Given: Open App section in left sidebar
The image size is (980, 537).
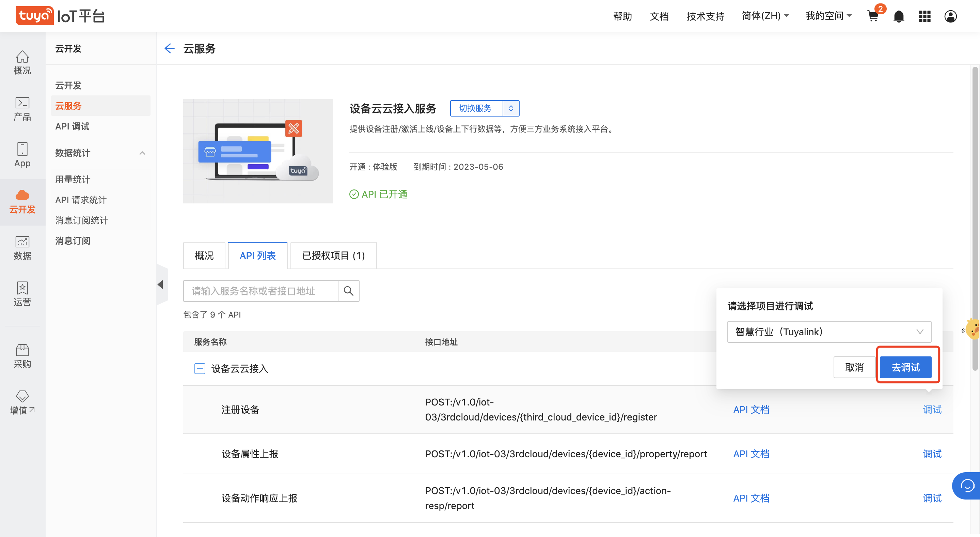Looking at the screenshot, I should click(x=22, y=155).
